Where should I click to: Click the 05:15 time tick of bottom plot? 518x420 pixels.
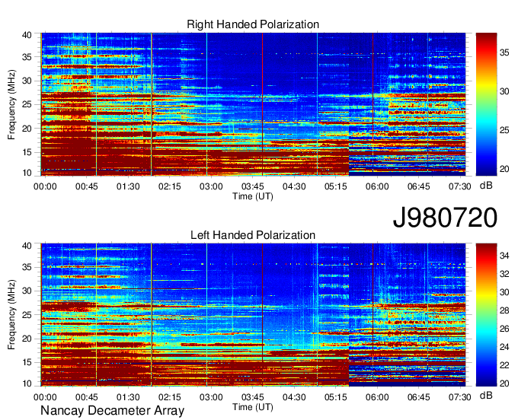click(336, 397)
